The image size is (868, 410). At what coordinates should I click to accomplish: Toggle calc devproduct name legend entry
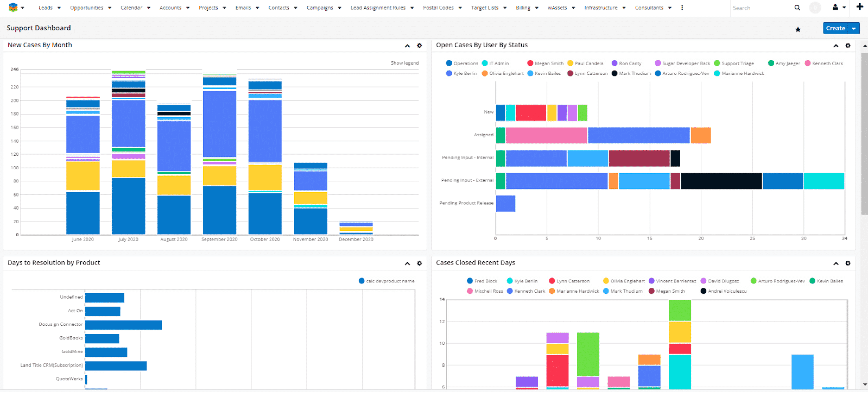point(387,281)
